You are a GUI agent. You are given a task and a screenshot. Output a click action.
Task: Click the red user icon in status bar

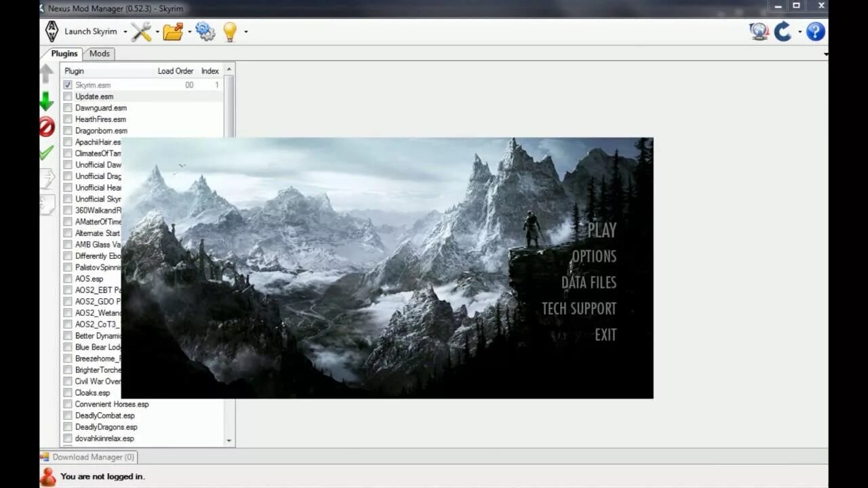click(47, 476)
